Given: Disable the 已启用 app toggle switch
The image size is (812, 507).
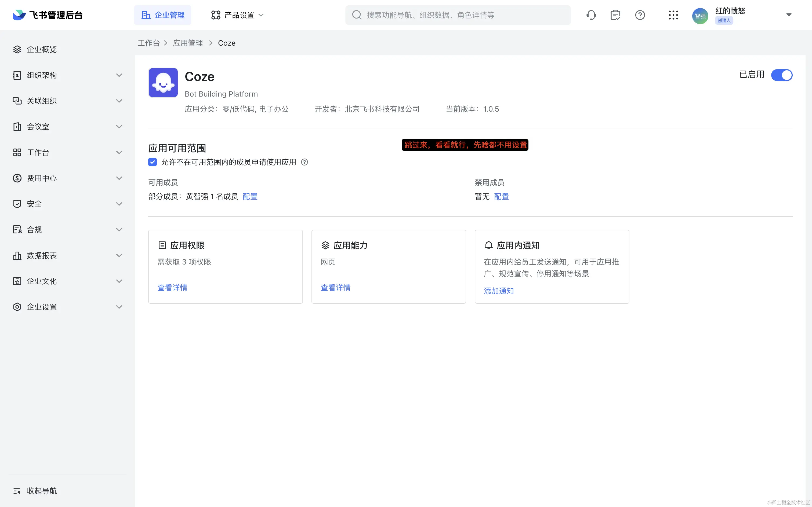Looking at the screenshot, I should 781,75.
